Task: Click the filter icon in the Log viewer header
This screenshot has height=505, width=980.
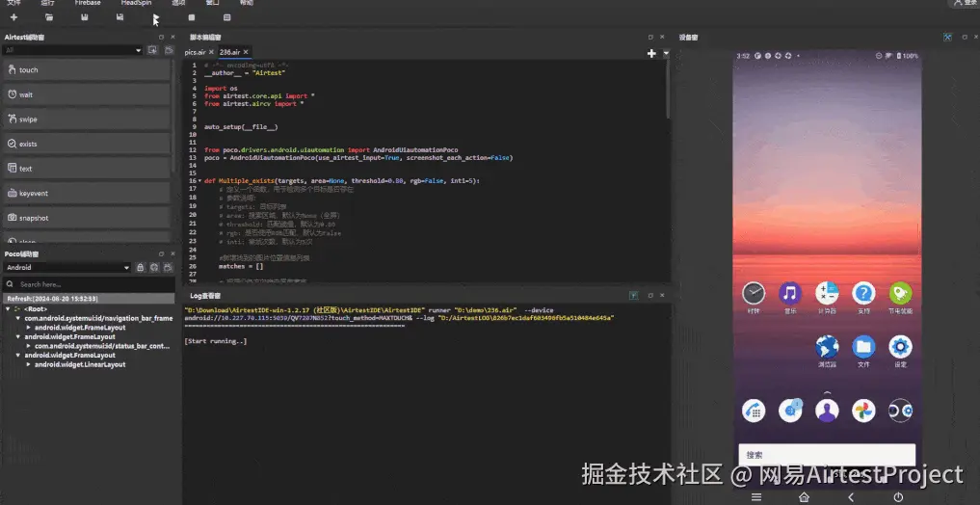Action: click(634, 296)
